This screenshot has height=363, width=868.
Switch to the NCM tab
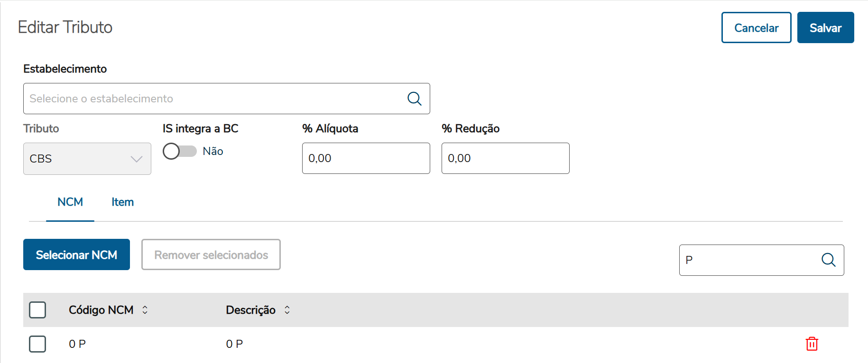tap(70, 202)
